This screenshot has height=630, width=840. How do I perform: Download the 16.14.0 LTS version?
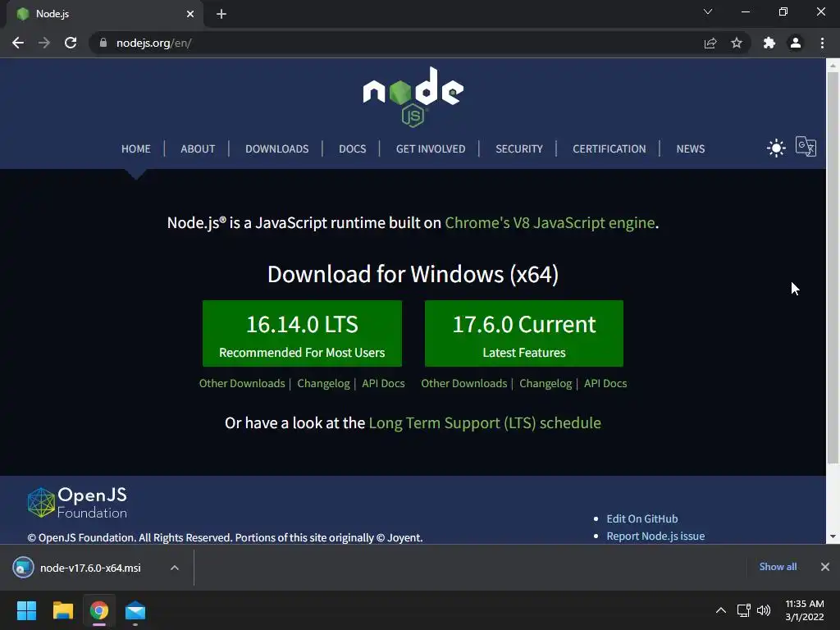point(302,333)
